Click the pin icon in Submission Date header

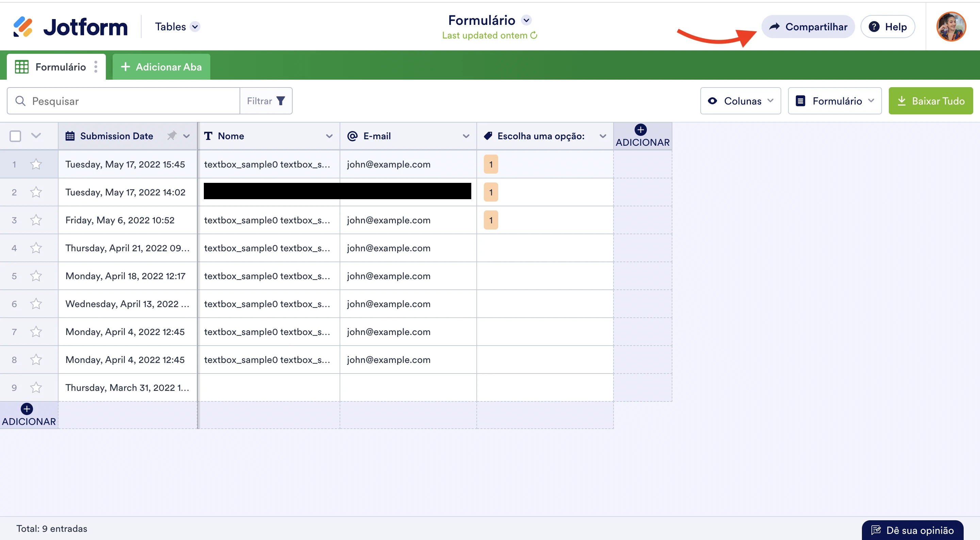172,136
